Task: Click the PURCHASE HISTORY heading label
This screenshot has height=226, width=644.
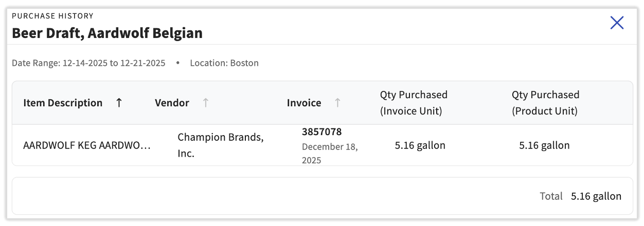Action: pyautogui.click(x=52, y=16)
